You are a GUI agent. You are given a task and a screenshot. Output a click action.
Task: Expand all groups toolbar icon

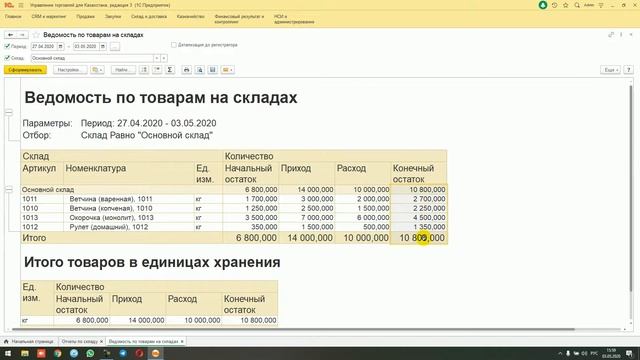pos(144,70)
